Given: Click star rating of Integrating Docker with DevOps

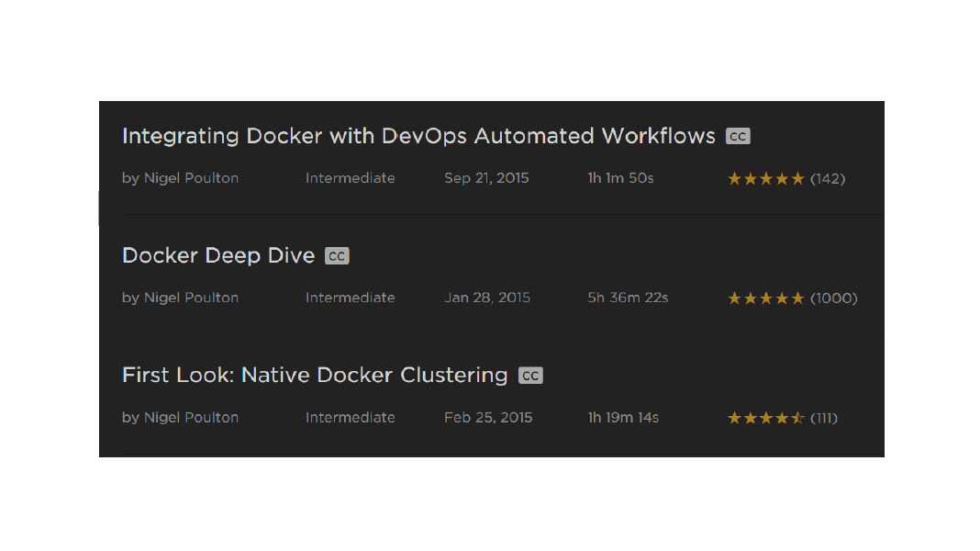Looking at the screenshot, I should pos(765,179).
